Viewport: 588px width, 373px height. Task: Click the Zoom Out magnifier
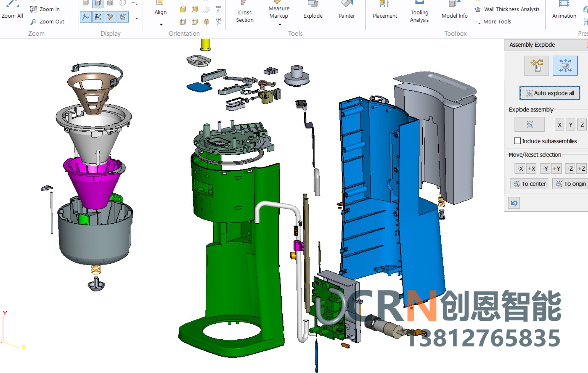click(x=33, y=22)
